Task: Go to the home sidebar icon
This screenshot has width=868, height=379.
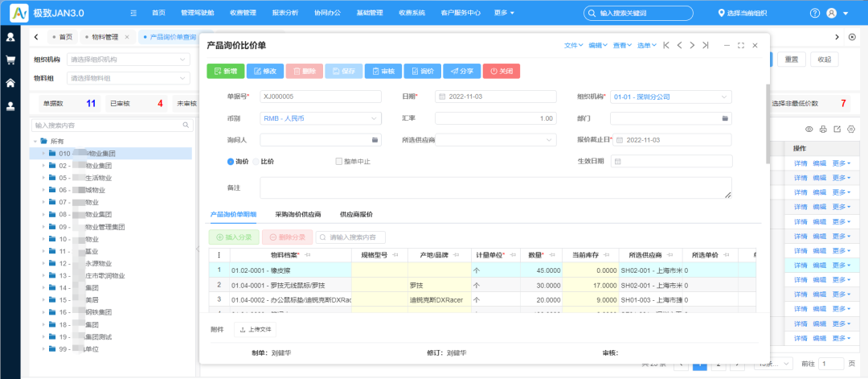Action: click(10, 83)
